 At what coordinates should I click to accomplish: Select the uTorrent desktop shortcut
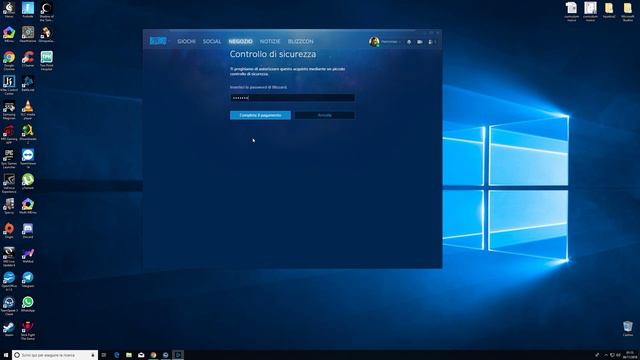28,182
